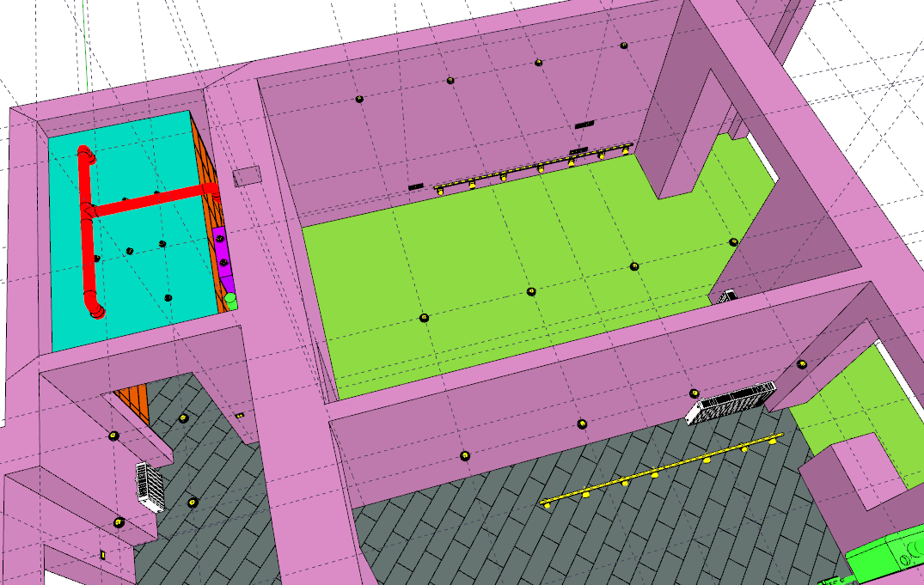
Task: Select the black wall vent above track lights
Action: pyautogui.click(x=584, y=125)
